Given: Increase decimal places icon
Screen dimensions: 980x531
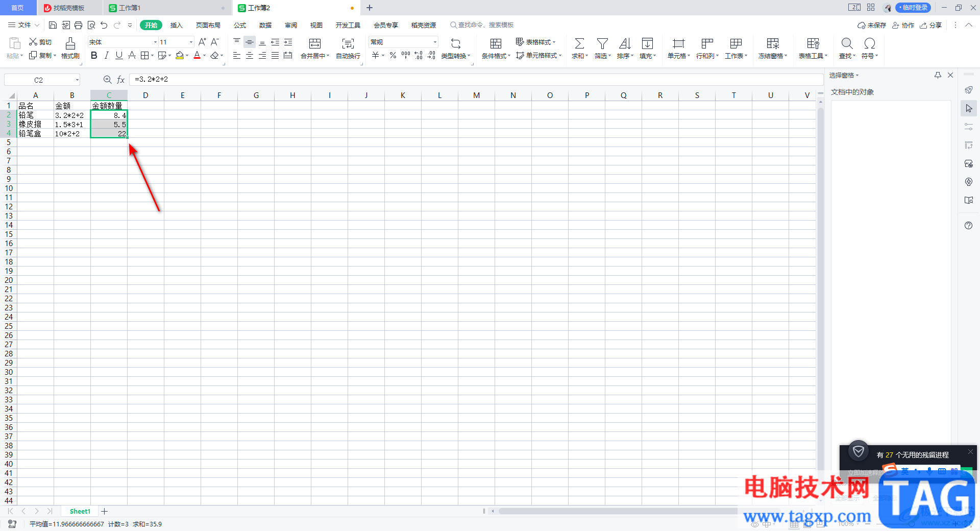Looking at the screenshot, I should 419,55.
